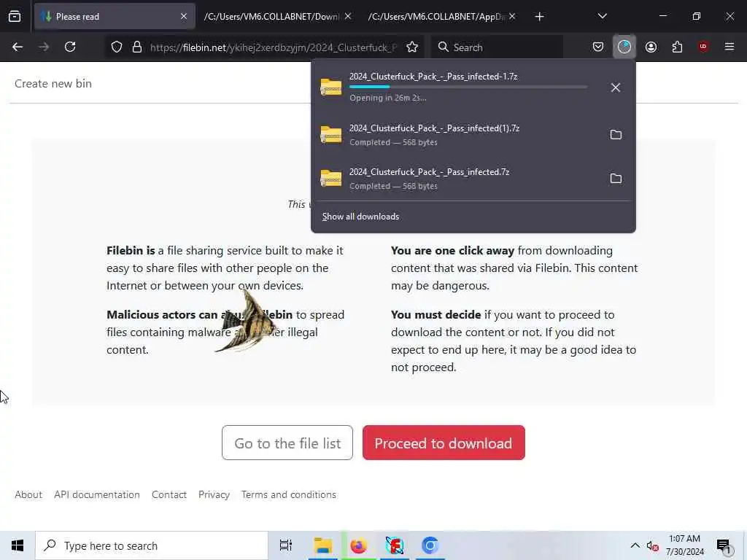This screenshot has width=747, height=560.
Task: Close the Downloads folder tab
Action: (x=348, y=17)
